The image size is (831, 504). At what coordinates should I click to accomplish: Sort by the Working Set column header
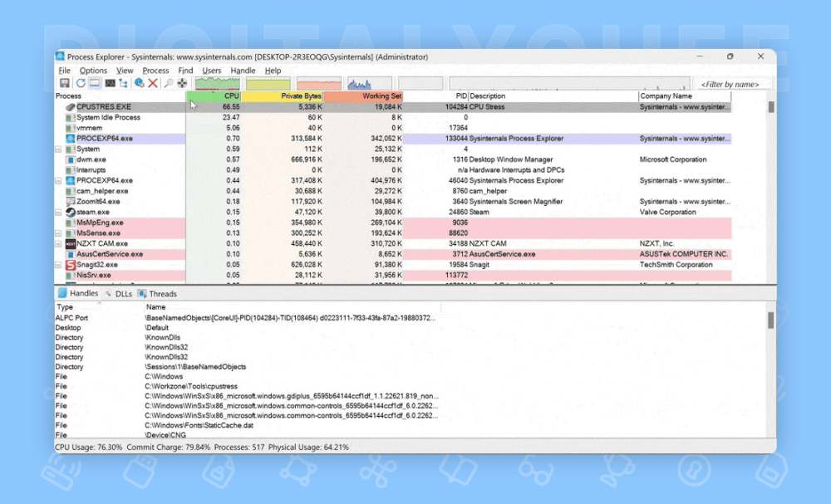coord(363,96)
